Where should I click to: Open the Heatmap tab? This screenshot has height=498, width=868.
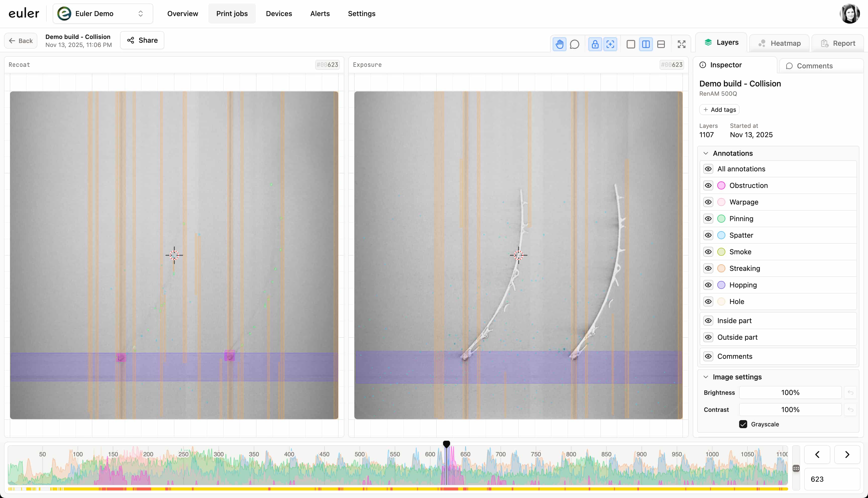coord(779,43)
